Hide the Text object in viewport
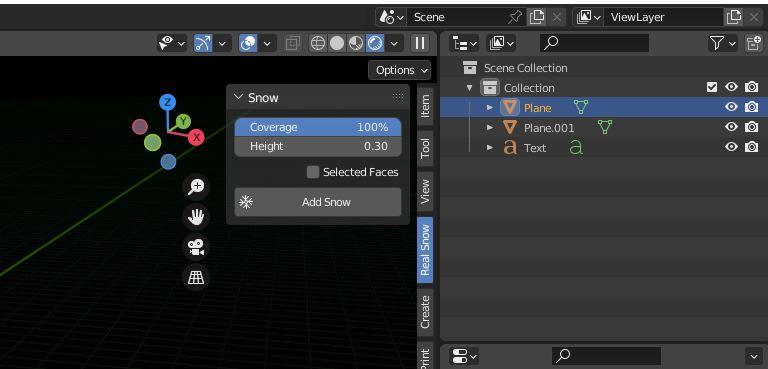This screenshot has width=768, height=369. click(731, 147)
